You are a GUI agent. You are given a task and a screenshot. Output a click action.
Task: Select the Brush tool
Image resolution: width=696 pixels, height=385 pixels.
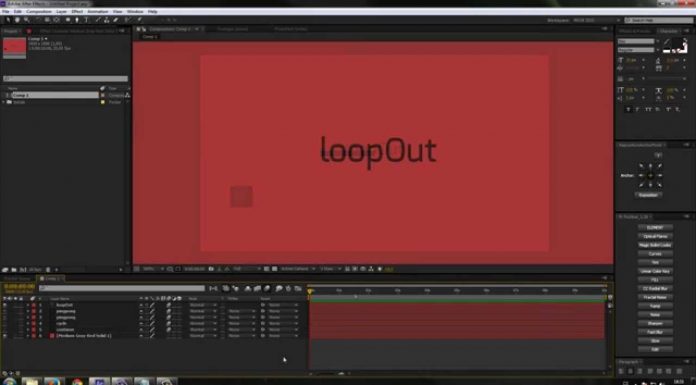tap(98, 20)
